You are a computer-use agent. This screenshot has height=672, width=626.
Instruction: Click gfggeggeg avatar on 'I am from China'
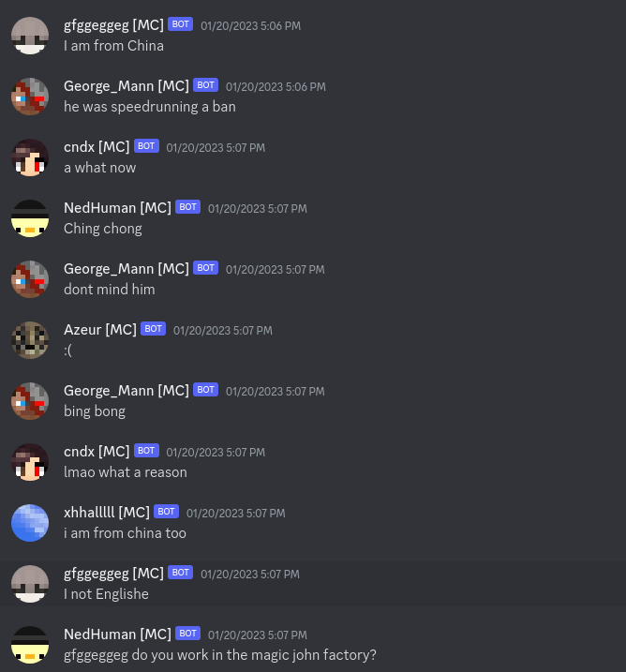pyautogui.click(x=30, y=36)
